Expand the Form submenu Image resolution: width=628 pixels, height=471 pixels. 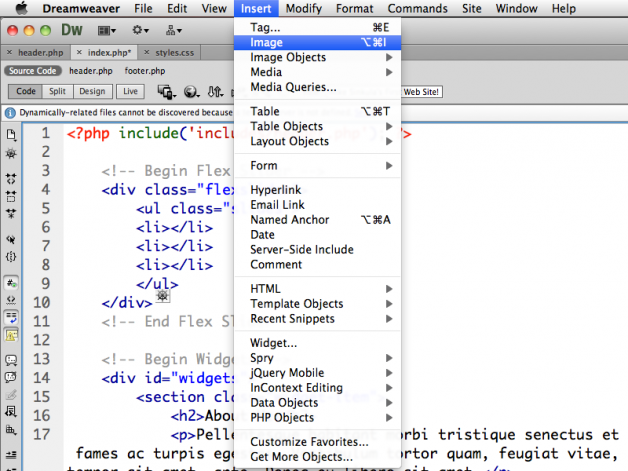317,165
